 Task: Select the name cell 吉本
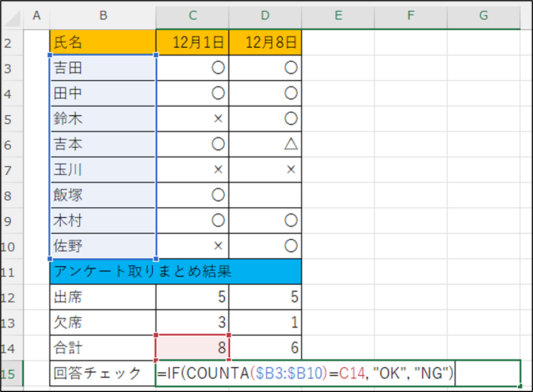tap(103, 144)
